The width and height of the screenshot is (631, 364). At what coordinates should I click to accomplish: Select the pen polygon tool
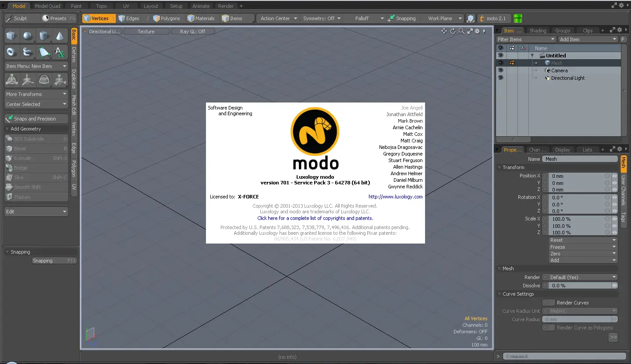pos(43,52)
